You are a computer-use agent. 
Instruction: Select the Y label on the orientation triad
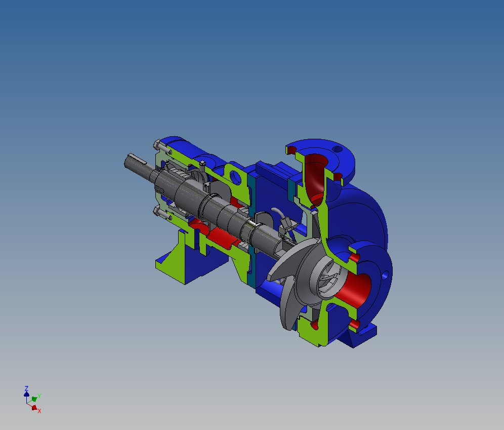(x=39, y=396)
